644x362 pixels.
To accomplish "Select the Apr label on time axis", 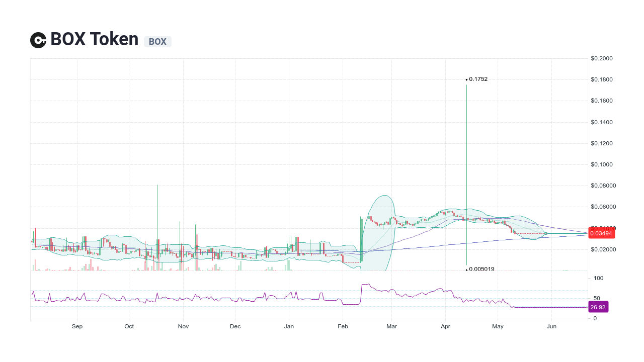I will (445, 326).
